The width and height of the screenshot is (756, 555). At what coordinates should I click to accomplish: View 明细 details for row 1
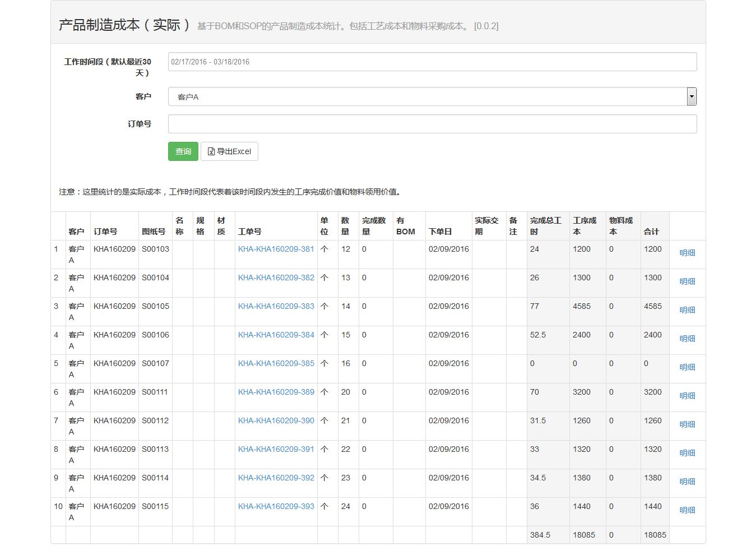[687, 253]
